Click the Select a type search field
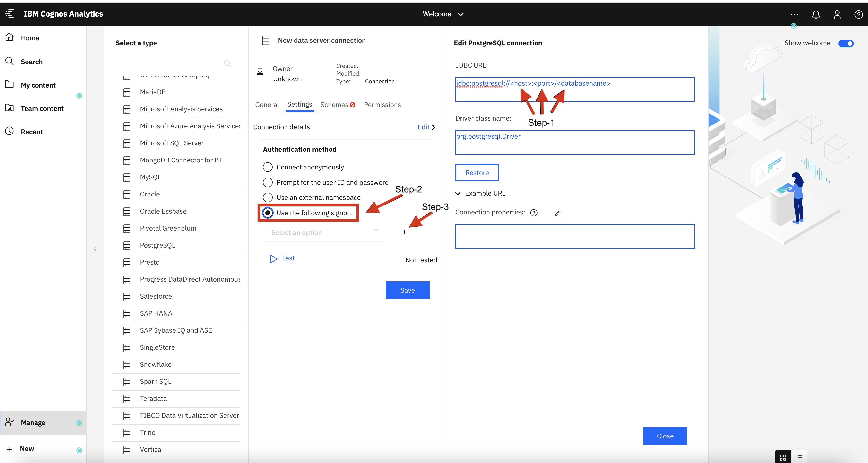Screen dimensions: 868x463 pyautogui.click(x=168, y=64)
